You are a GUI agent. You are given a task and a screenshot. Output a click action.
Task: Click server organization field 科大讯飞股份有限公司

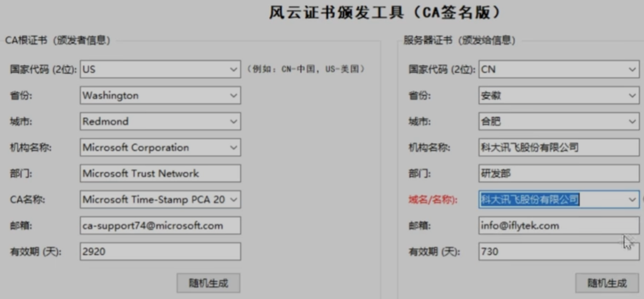[558, 148]
